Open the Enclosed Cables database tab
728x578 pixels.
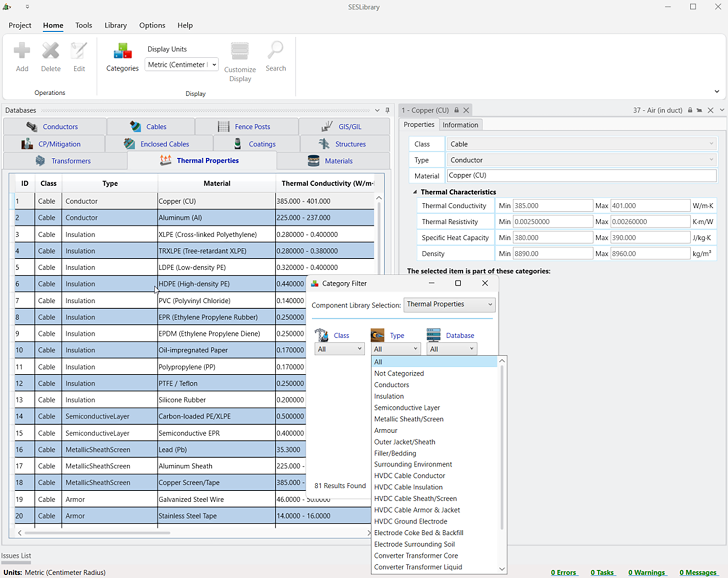[159, 144]
